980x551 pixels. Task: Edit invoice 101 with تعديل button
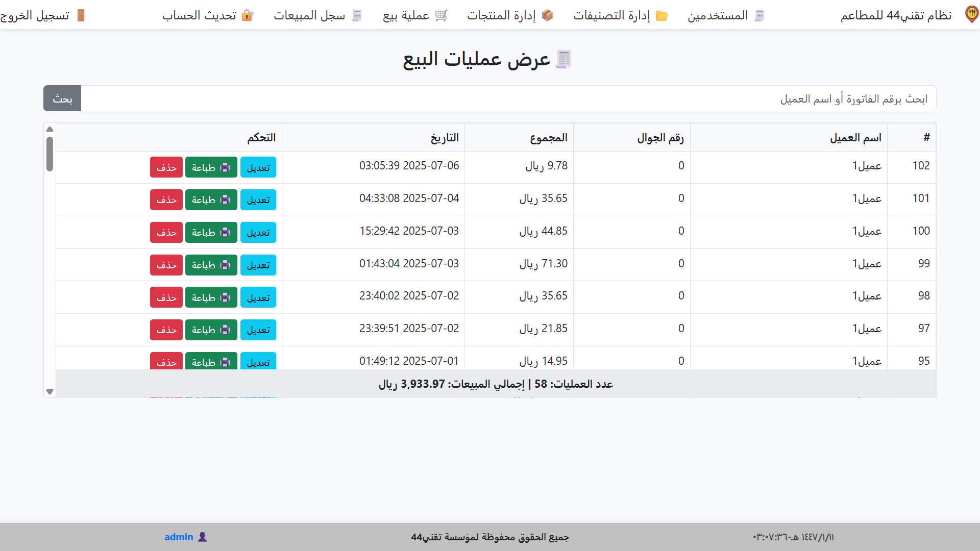click(258, 200)
